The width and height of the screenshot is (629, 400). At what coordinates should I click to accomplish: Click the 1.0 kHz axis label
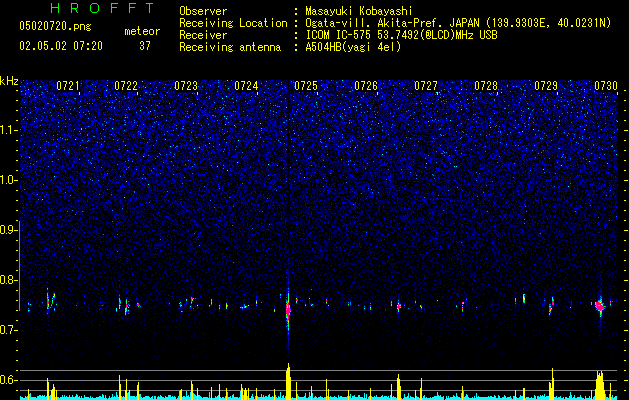9,180
